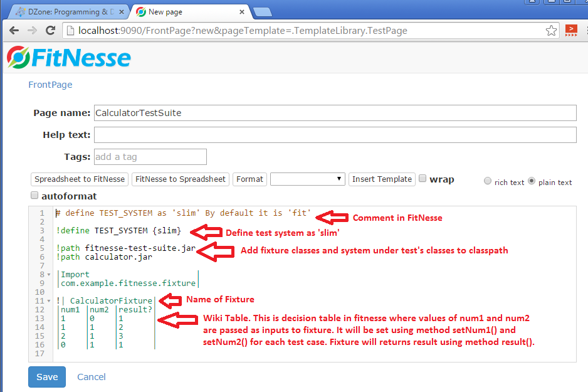
Task: Select the plain text radio button
Action: pos(532,181)
